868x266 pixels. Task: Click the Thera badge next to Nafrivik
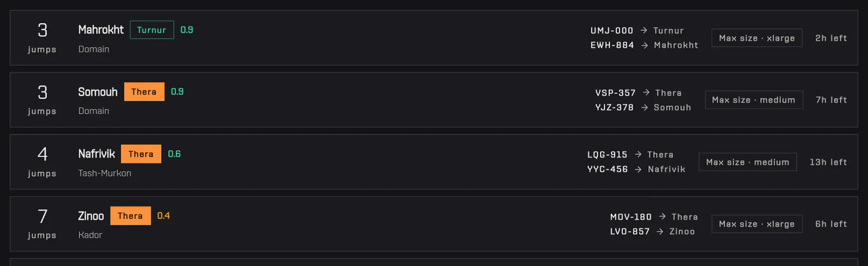(141, 154)
